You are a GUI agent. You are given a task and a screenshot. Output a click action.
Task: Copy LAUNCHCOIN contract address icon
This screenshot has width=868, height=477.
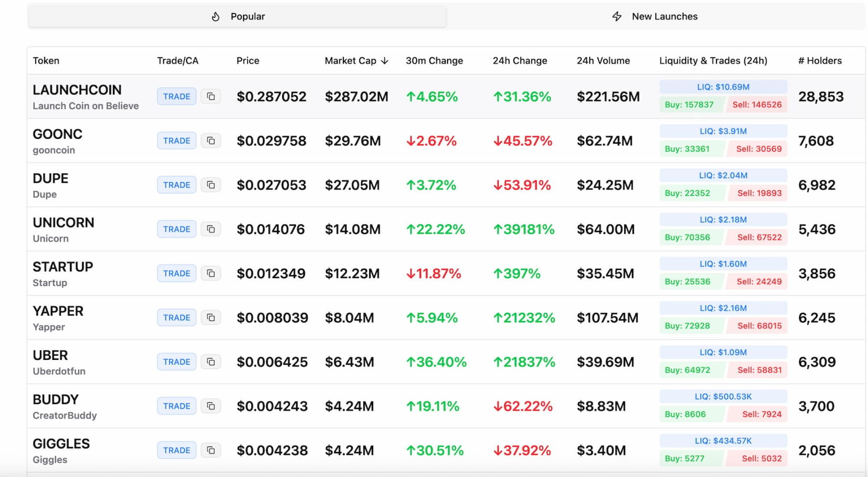[x=211, y=96]
